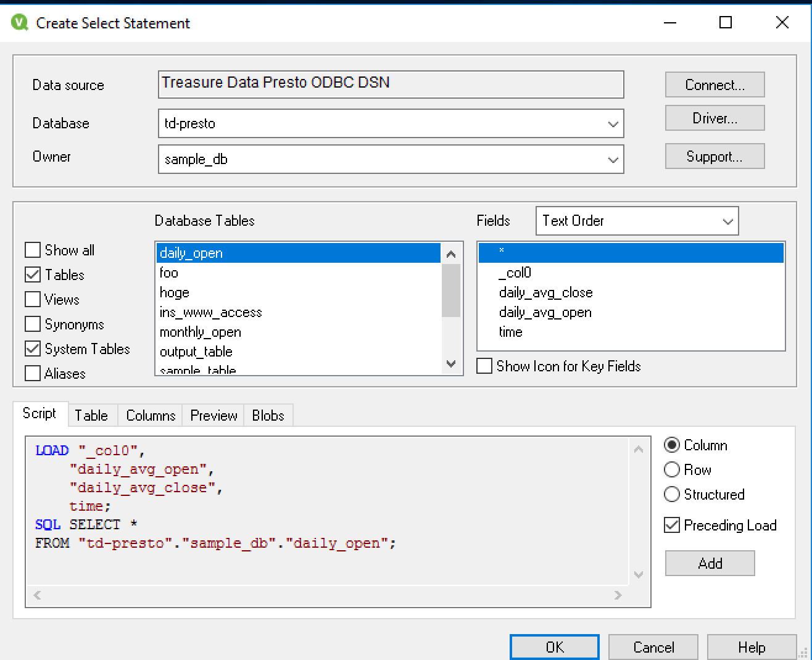
Task: Confirm with the OK button
Action: click(x=555, y=647)
